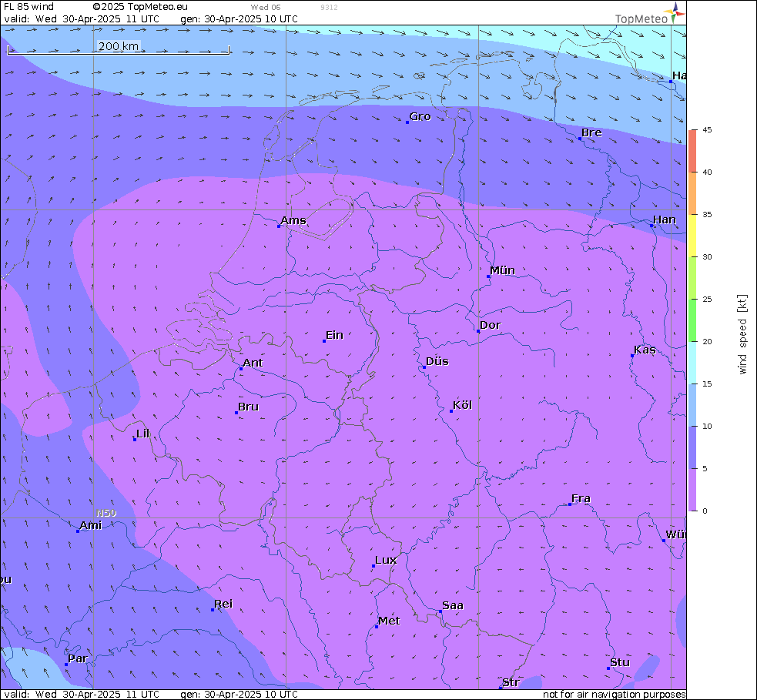Click the ©2025 TopMeteo.eu copyright text
This screenshot has width=757, height=700.
click(x=140, y=7)
